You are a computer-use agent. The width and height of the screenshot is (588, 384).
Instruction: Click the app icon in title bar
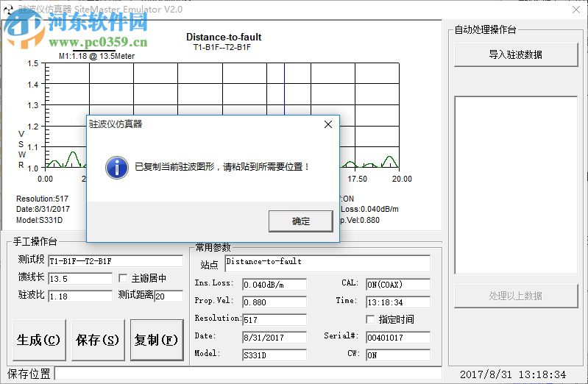click(8, 10)
